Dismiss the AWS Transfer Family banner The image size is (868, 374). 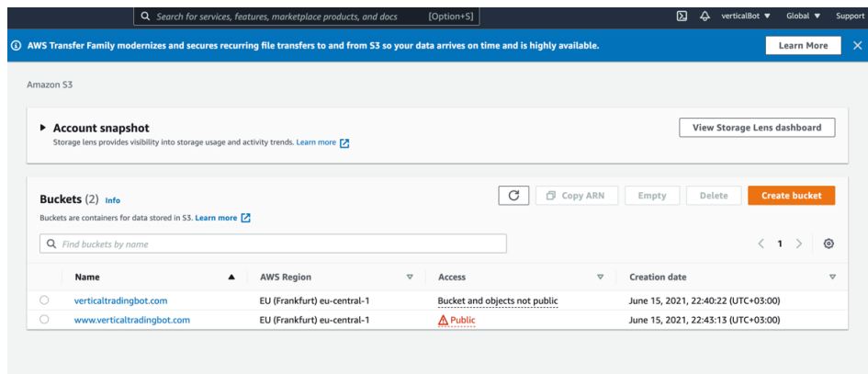pos(858,46)
